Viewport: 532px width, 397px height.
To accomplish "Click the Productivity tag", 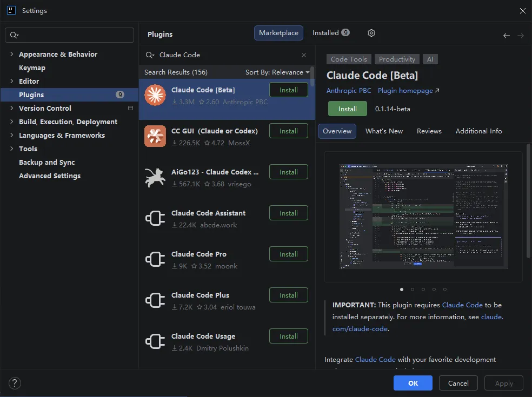I will 397,59.
